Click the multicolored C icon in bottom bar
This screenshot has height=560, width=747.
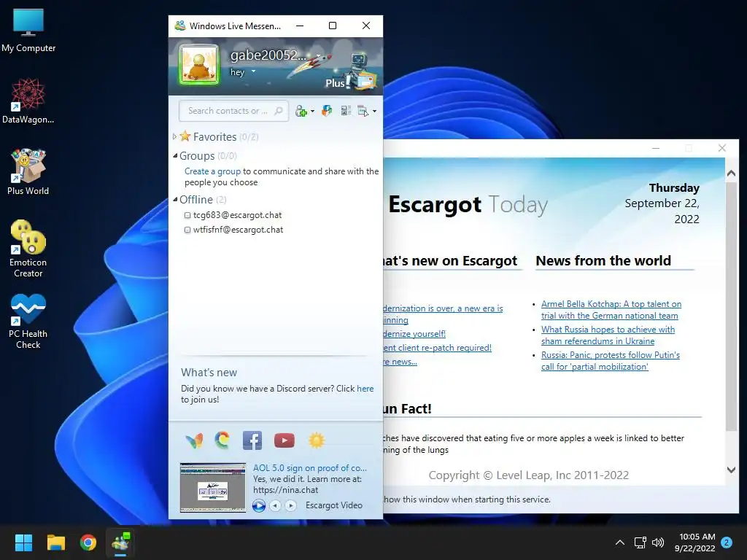click(222, 440)
